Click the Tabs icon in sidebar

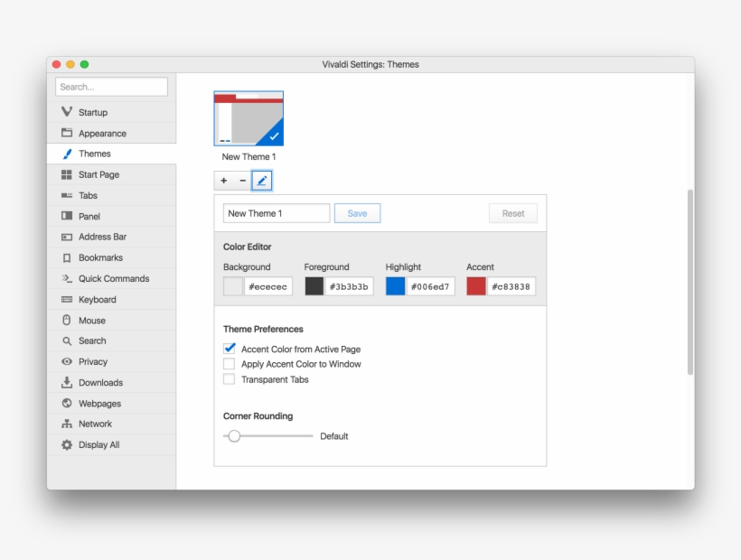click(67, 195)
